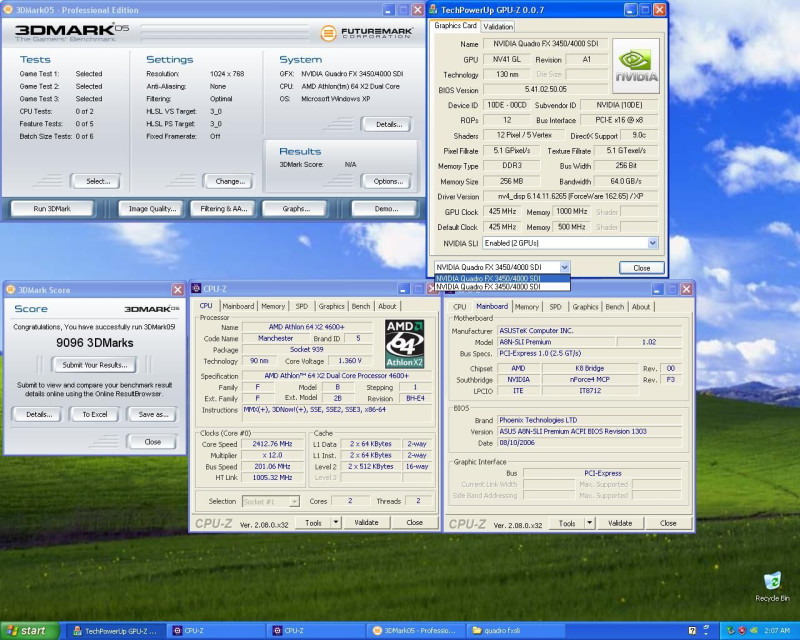Image resolution: width=800 pixels, height=640 pixels.
Task: Launch the Demo in 3DMark05
Action: pos(386,209)
